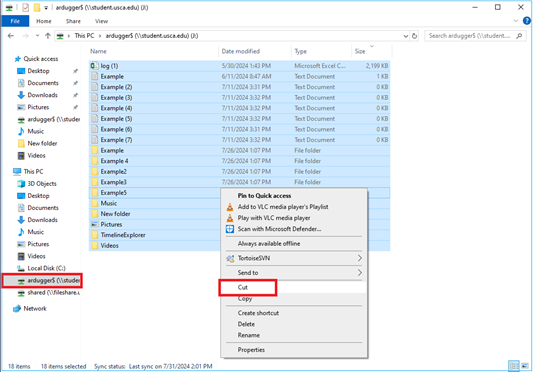Click the log (1) Excel file icon

(94, 66)
